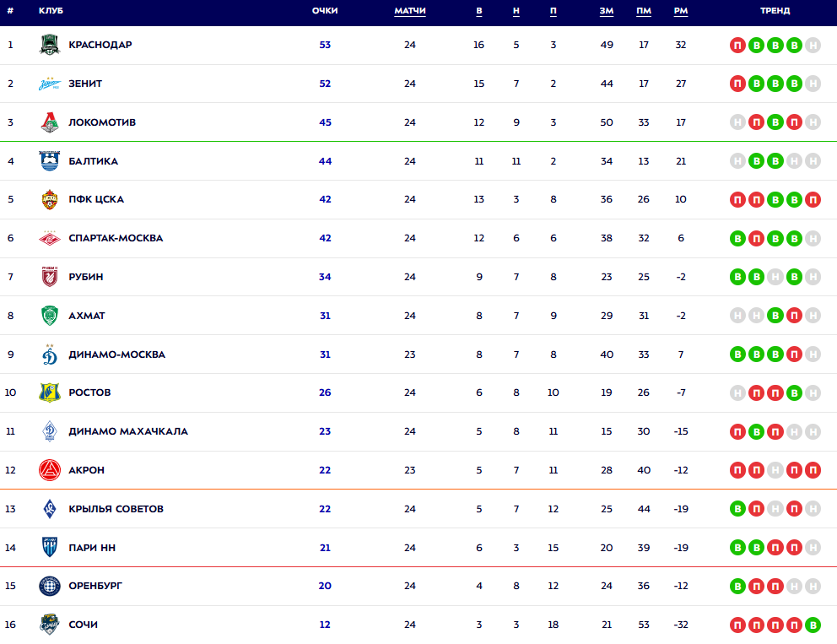Sort by ЗМ goals scored header
837x644 pixels.
(x=607, y=11)
